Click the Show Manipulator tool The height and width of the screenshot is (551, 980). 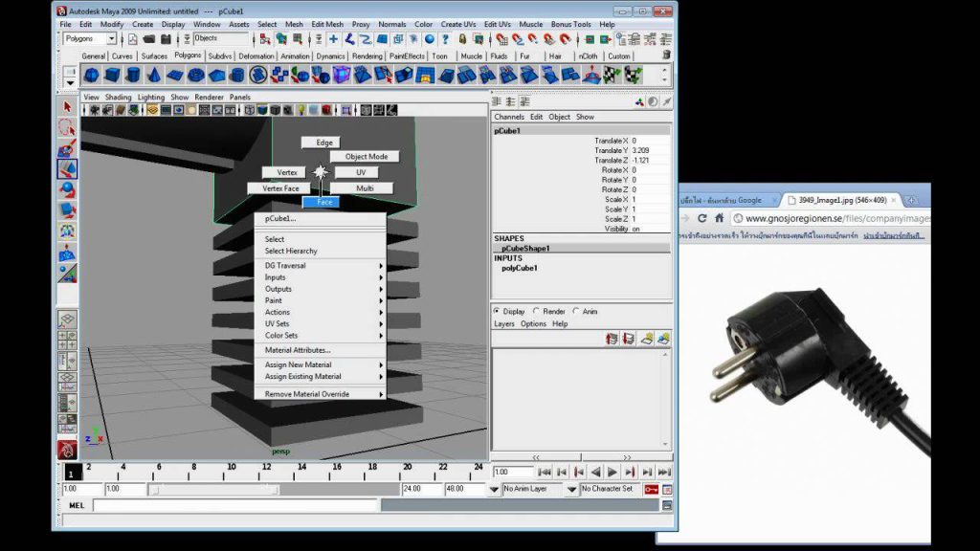(67, 274)
